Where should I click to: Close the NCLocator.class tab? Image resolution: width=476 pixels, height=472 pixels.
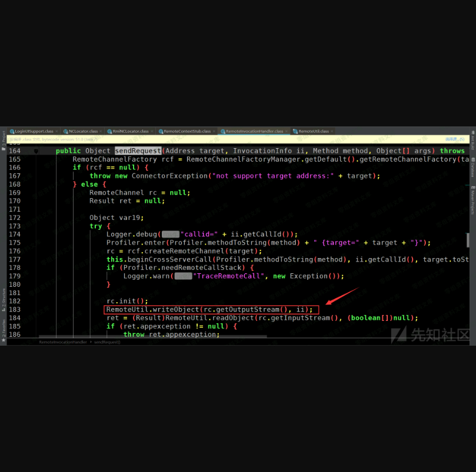point(101,131)
